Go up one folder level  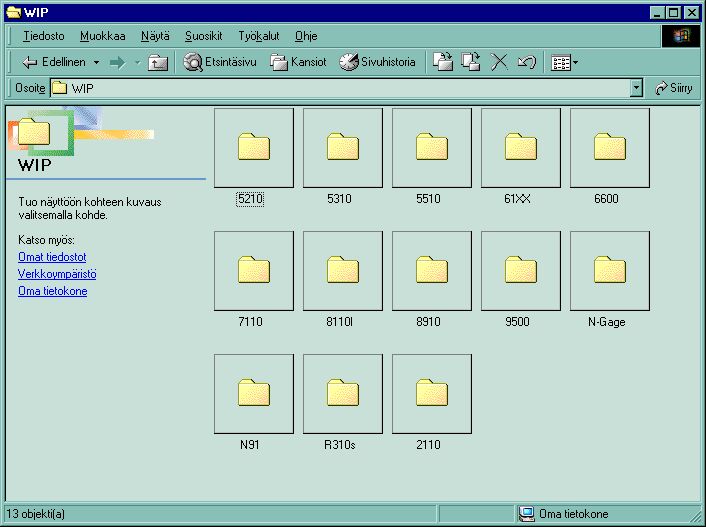point(158,62)
